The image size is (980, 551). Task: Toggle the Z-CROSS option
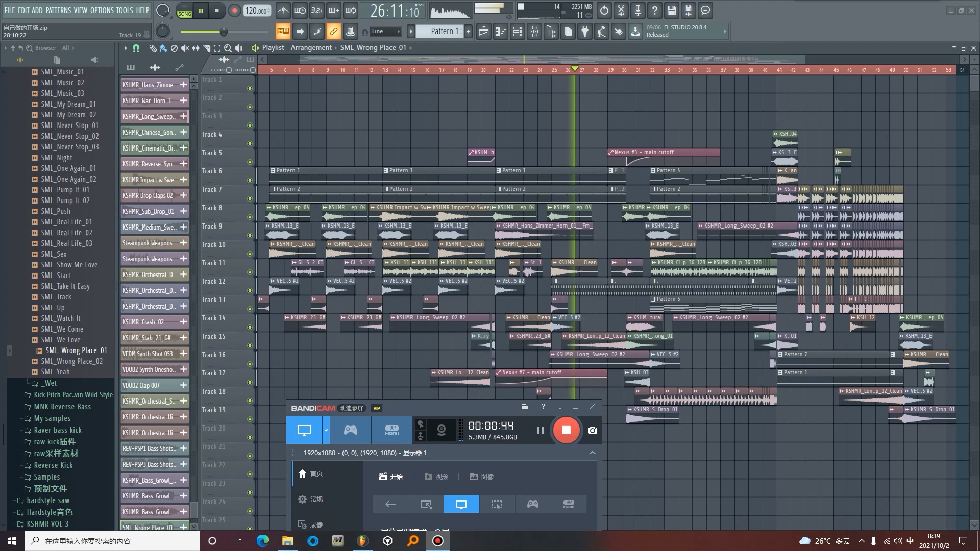(x=229, y=70)
